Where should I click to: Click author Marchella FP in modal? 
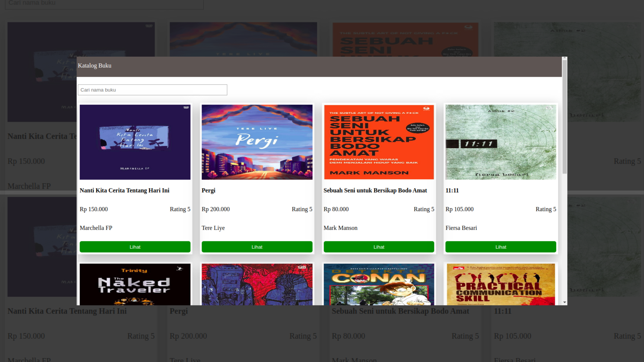(x=96, y=228)
